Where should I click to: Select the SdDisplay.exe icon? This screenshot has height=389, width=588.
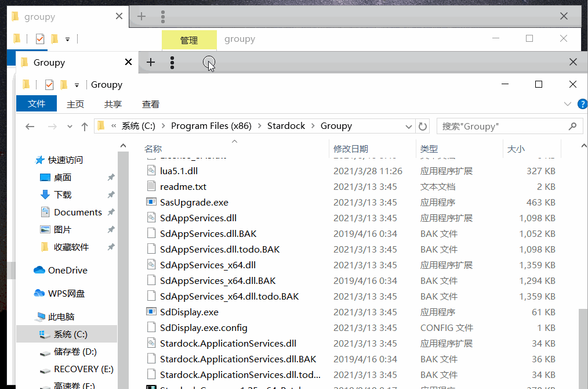tap(151, 312)
